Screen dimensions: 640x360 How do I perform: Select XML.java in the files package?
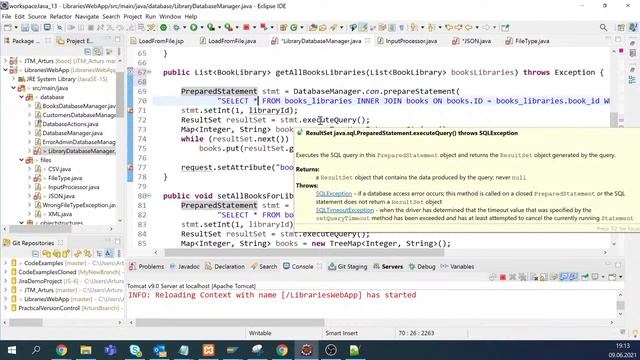[60, 214]
